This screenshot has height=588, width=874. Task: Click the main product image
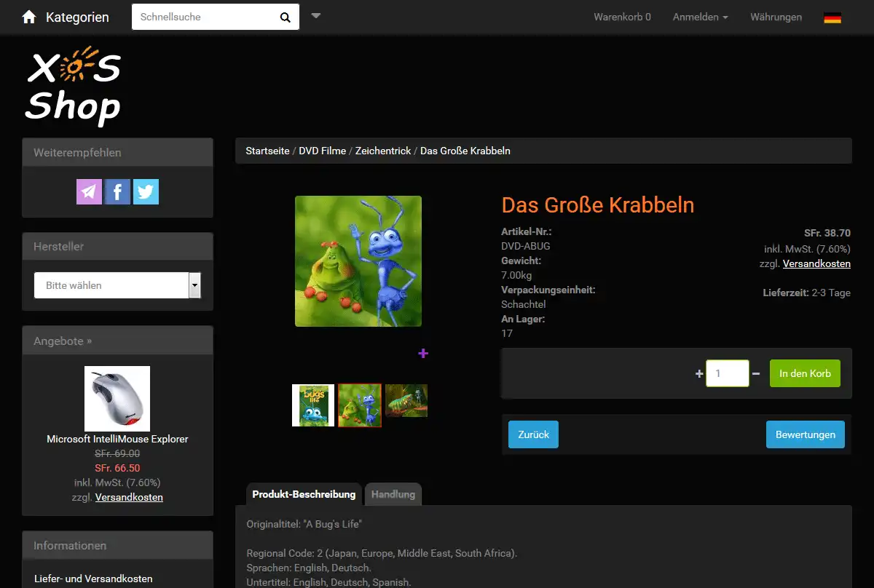coord(358,261)
